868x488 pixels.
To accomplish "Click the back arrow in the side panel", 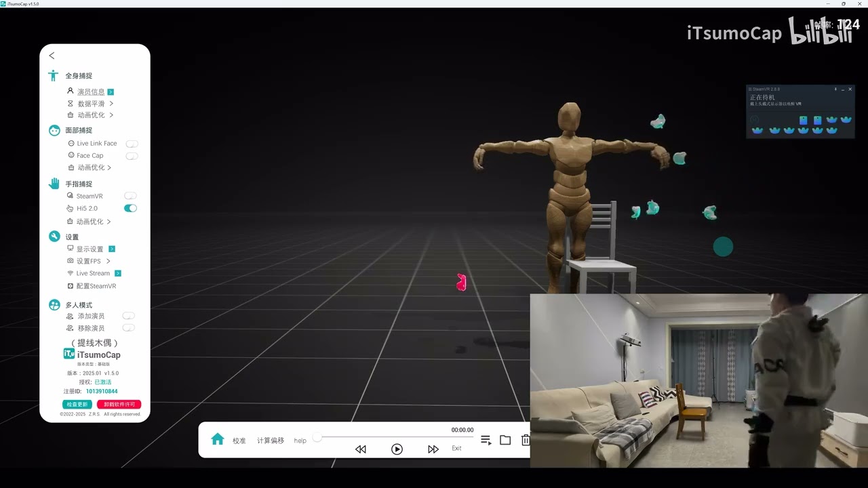I will point(52,56).
